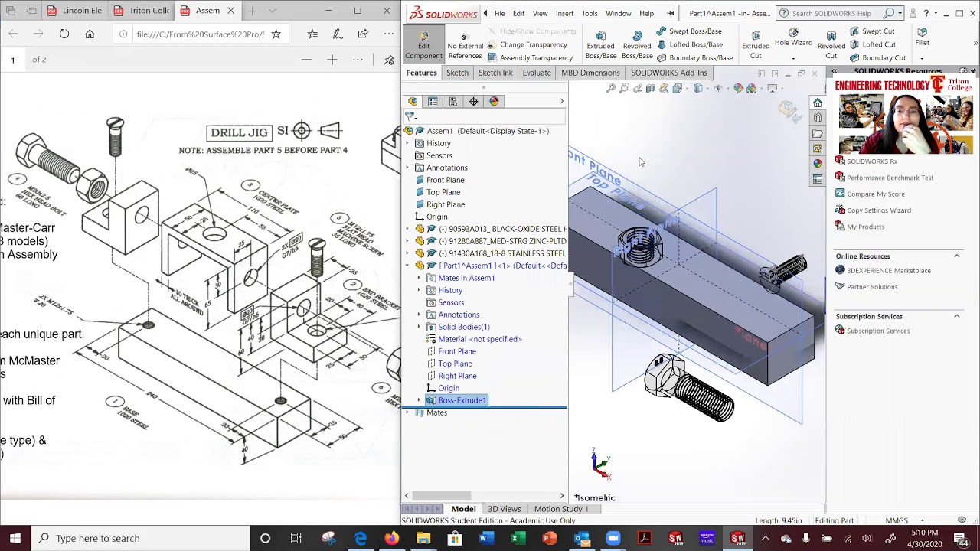
Task: Click Search SOLIDWORKS Help field
Action: 838,13
